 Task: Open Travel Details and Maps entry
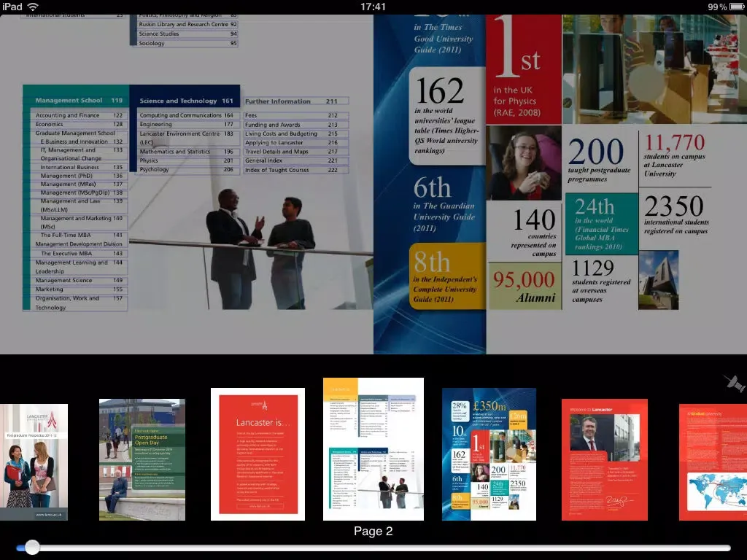tap(296, 152)
